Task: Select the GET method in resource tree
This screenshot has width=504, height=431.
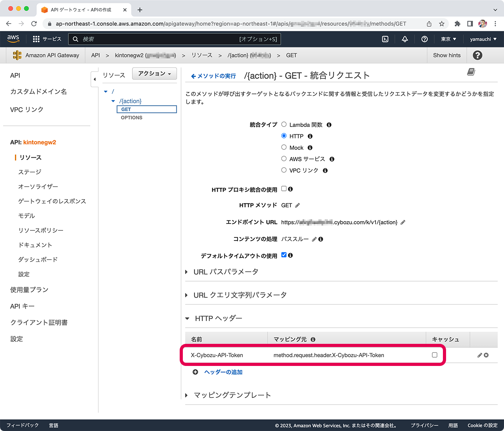Action: click(147, 109)
